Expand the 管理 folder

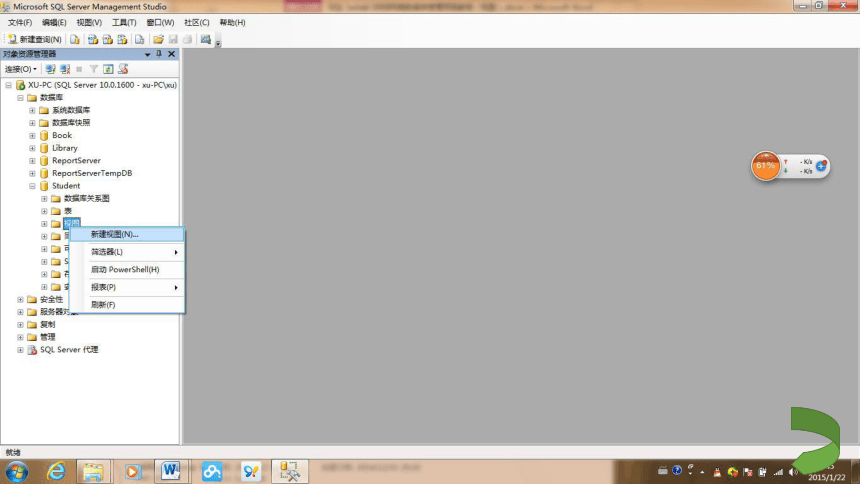[x=20, y=337]
